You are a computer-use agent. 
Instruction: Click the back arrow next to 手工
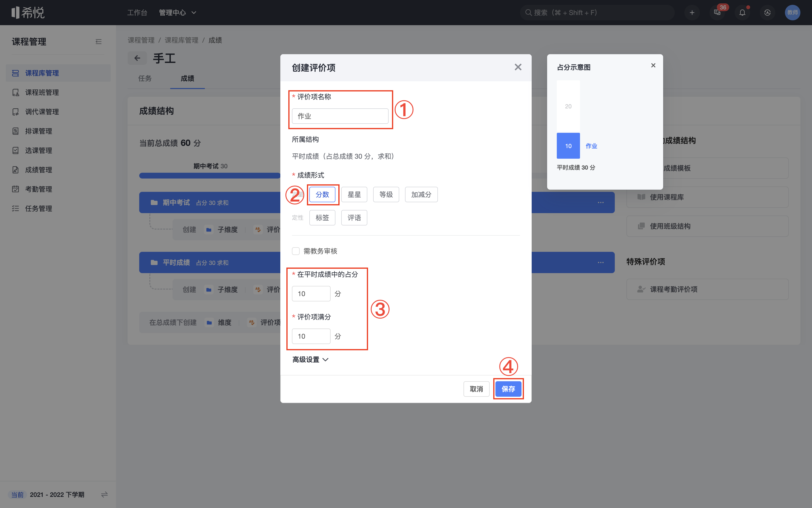[x=137, y=58]
